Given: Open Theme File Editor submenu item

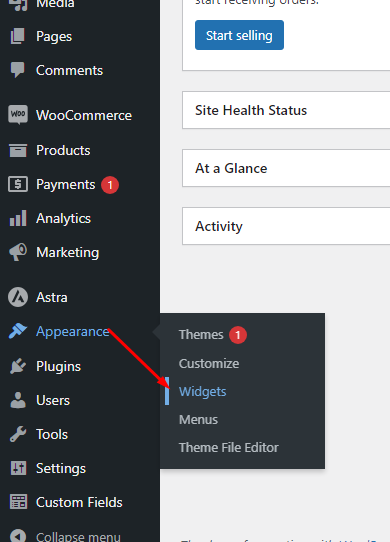Looking at the screenshot, I should [x=229, y=448].
